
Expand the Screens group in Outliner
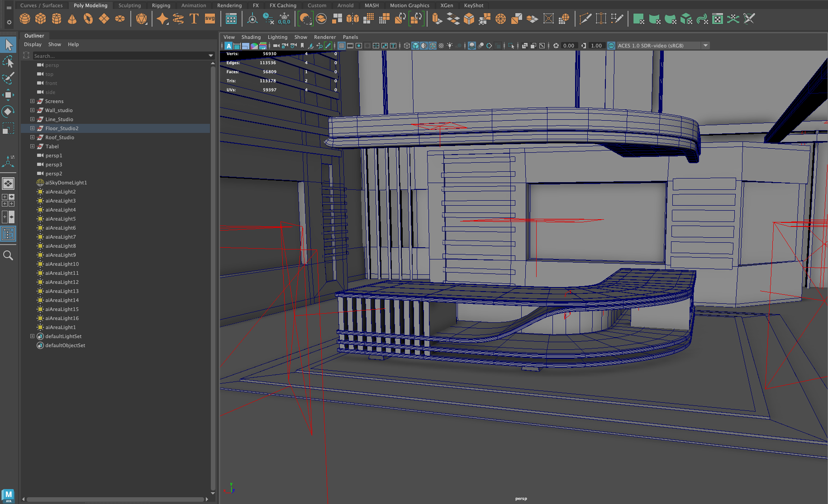[x=32, y=101]
